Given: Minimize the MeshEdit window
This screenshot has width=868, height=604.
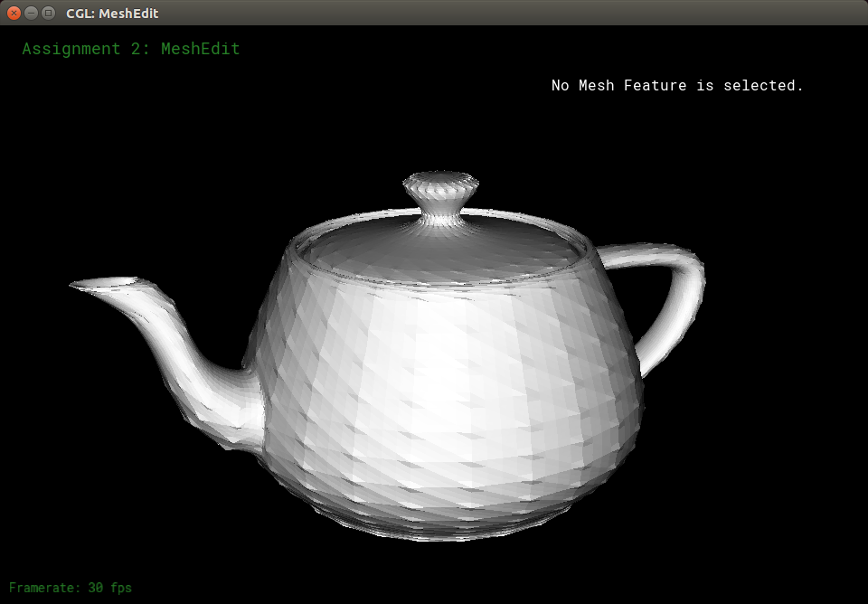Looking at the screenshot, I should (31, 14).
